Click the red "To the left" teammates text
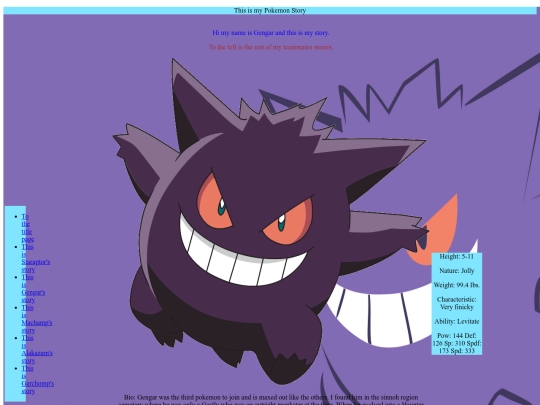540x405 pixels. pos(271,47)
